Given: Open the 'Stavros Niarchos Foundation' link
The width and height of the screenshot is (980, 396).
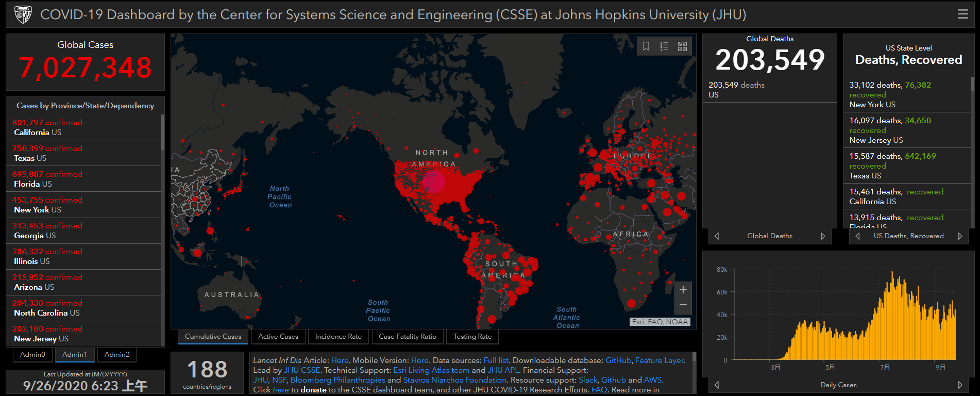Looking at the screenshot, I should click(454, 380).
